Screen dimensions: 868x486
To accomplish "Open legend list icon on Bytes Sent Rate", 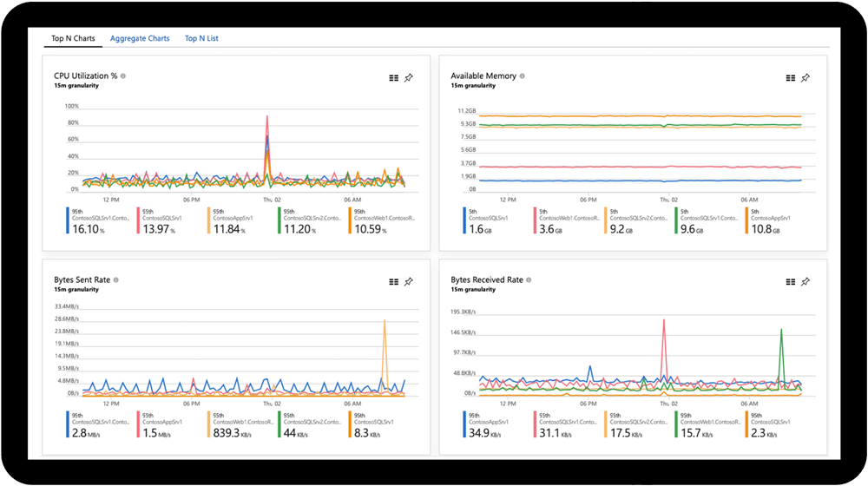I will point(393,282).
